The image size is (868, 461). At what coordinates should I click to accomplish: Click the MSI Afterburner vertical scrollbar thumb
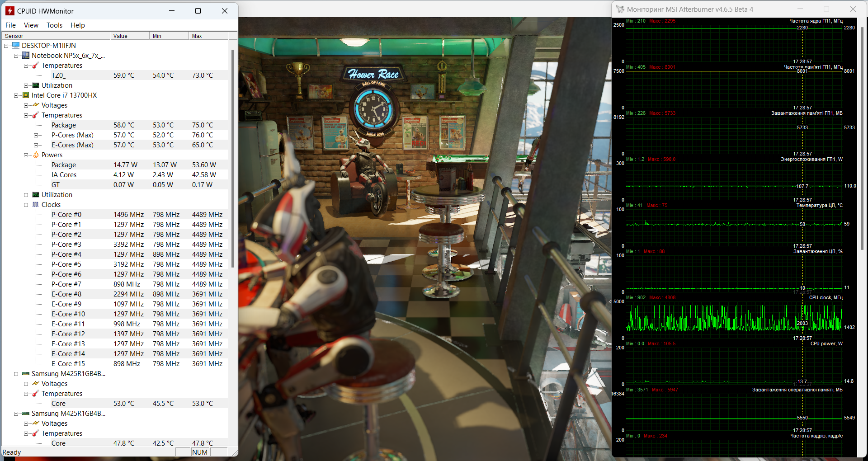(862, 138)
